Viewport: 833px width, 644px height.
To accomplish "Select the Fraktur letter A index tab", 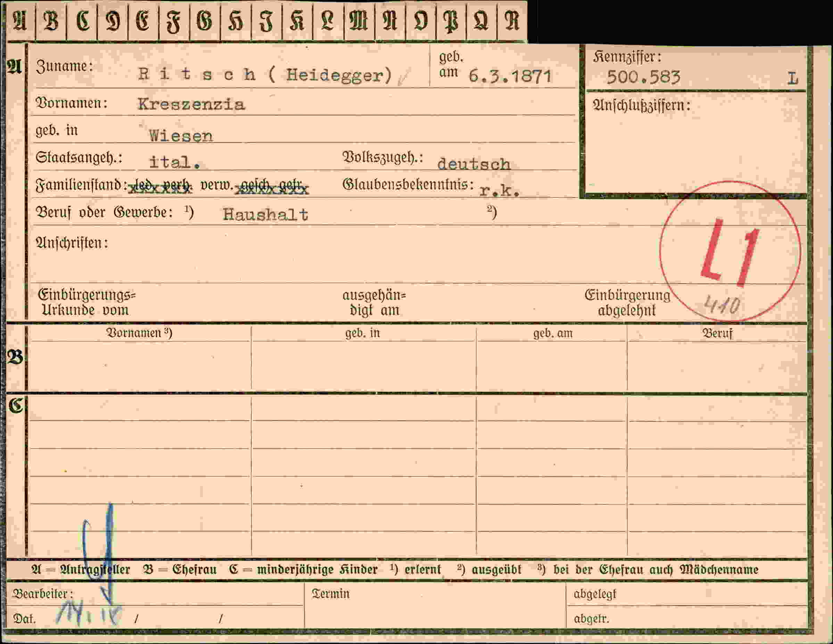I will (20, 20).
